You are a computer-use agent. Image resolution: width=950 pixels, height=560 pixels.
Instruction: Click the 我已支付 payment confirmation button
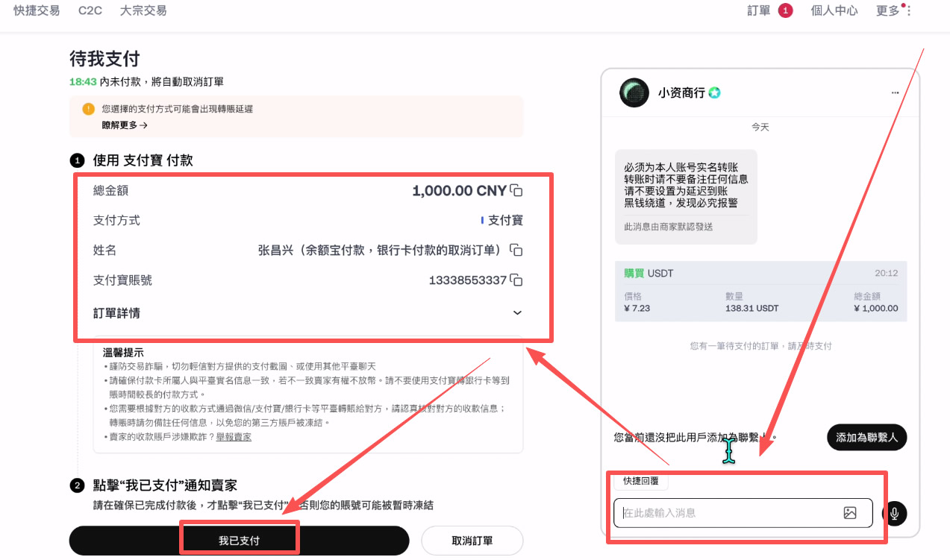(239, 540)
